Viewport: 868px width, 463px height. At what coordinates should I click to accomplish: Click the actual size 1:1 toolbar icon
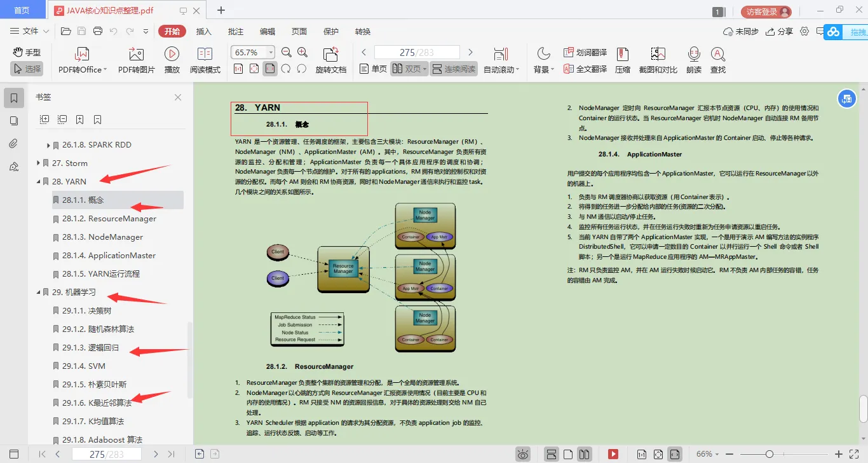coord(238,69)
